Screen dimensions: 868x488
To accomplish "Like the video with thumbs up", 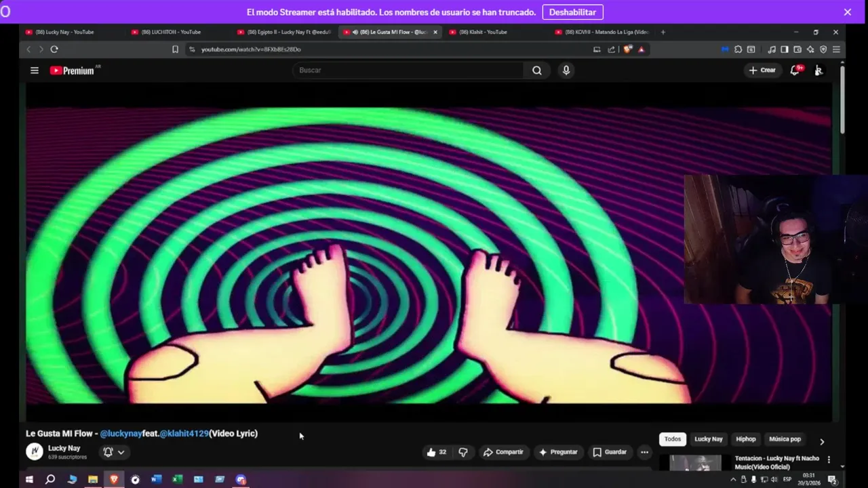I will coord(436,452).
